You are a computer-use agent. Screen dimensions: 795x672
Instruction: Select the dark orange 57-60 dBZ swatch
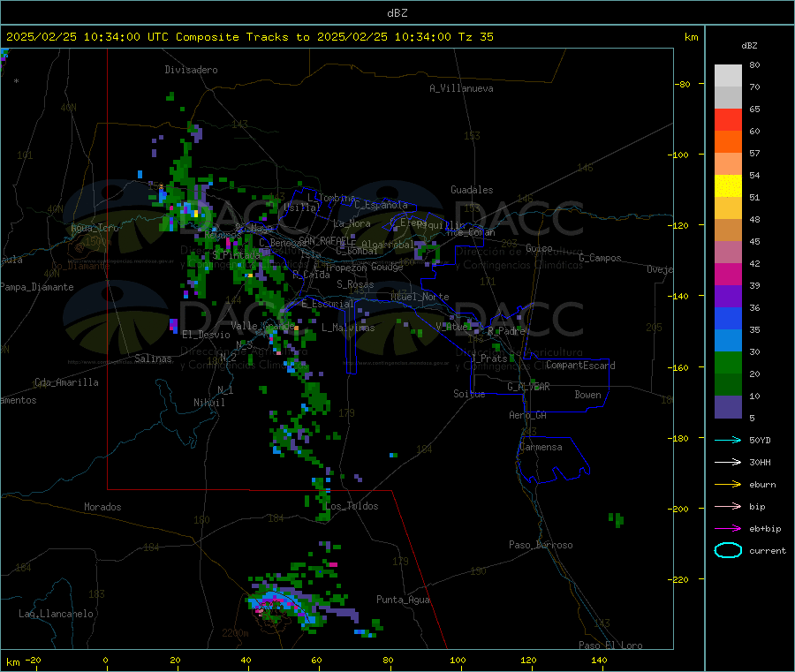pos(728,142)
